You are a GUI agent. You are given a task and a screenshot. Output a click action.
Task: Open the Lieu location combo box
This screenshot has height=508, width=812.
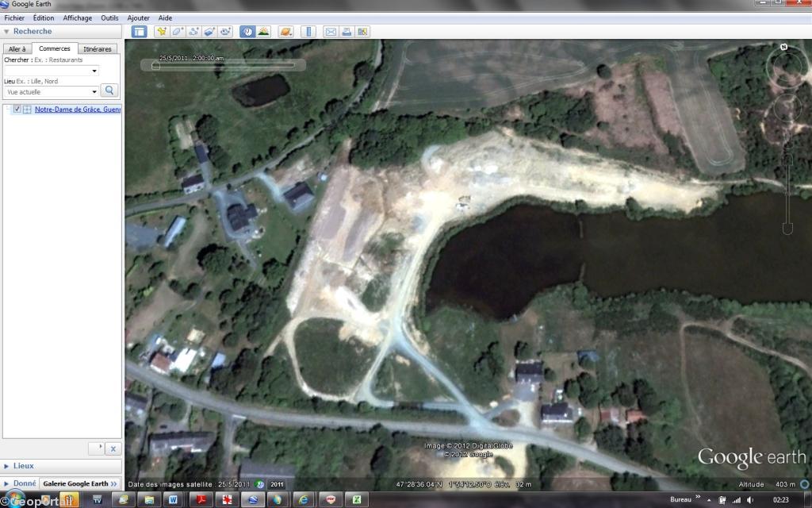tap(51, 92)
